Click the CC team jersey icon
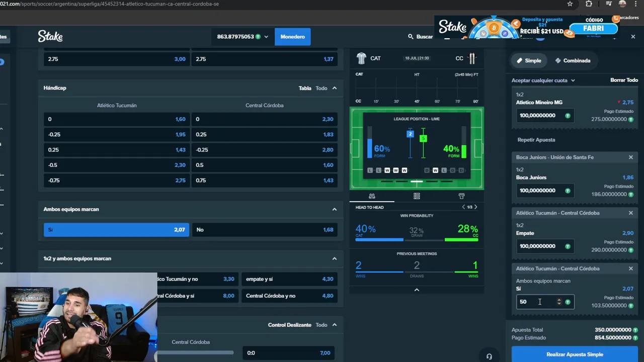 (x=472, y=58)
